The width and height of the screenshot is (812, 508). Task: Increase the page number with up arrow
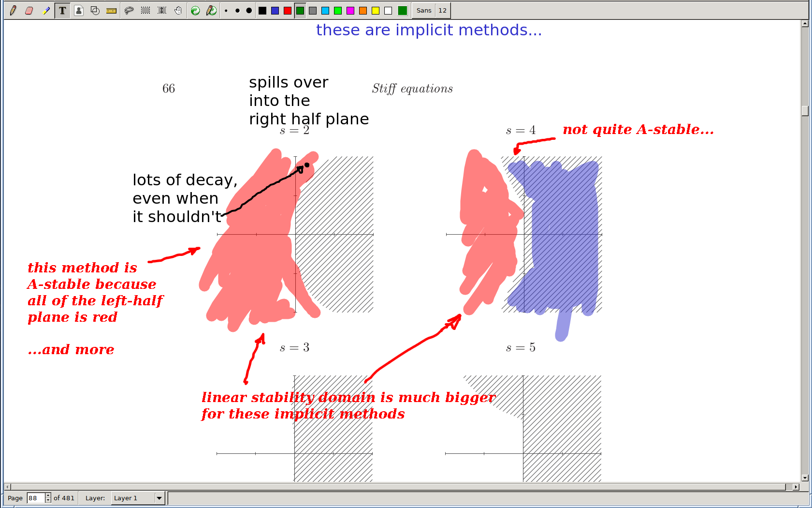click(x=48, y=495)
